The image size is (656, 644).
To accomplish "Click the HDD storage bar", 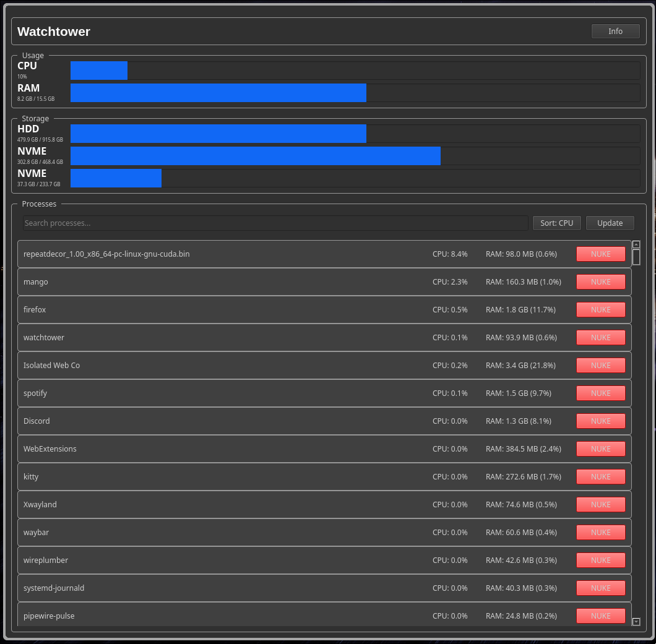I will [x=355, y=134].
